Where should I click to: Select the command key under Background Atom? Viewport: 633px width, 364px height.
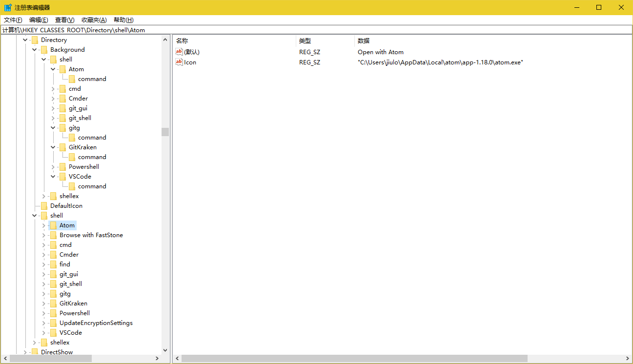[x=92, y=79]
